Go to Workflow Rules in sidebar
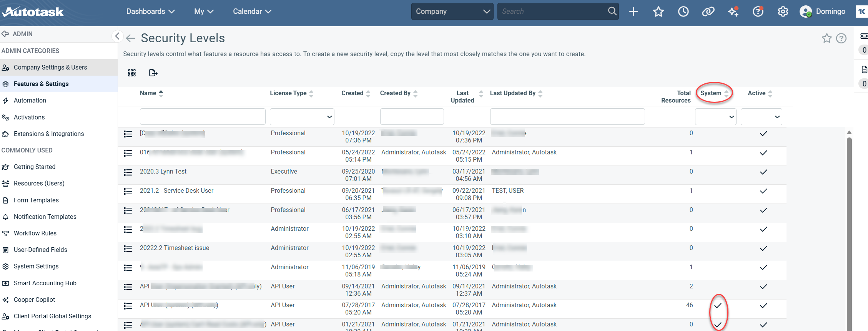This screenshot has height=331, width=868. click(35, 233)
